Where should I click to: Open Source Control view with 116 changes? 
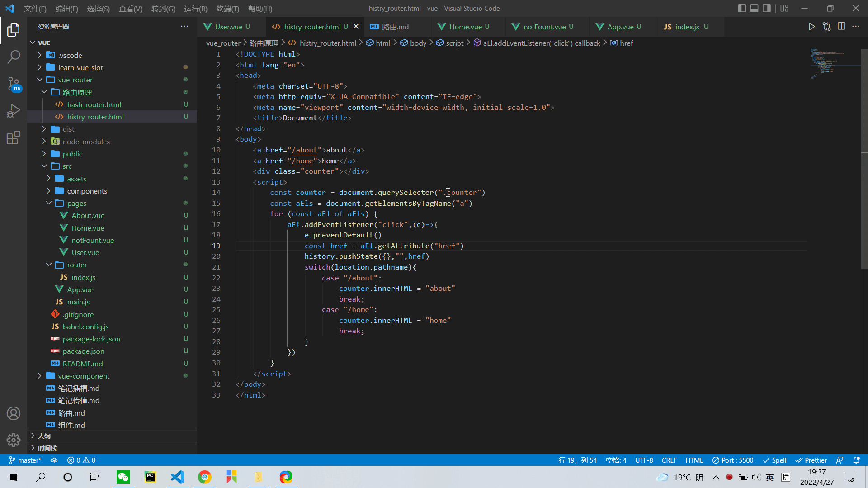coord(14,84)
